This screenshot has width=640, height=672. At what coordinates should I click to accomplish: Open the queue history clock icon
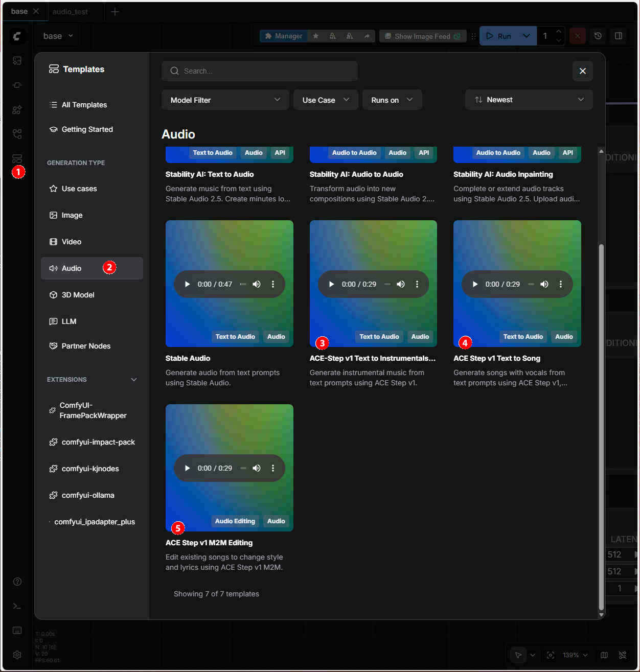pos(598,36)
